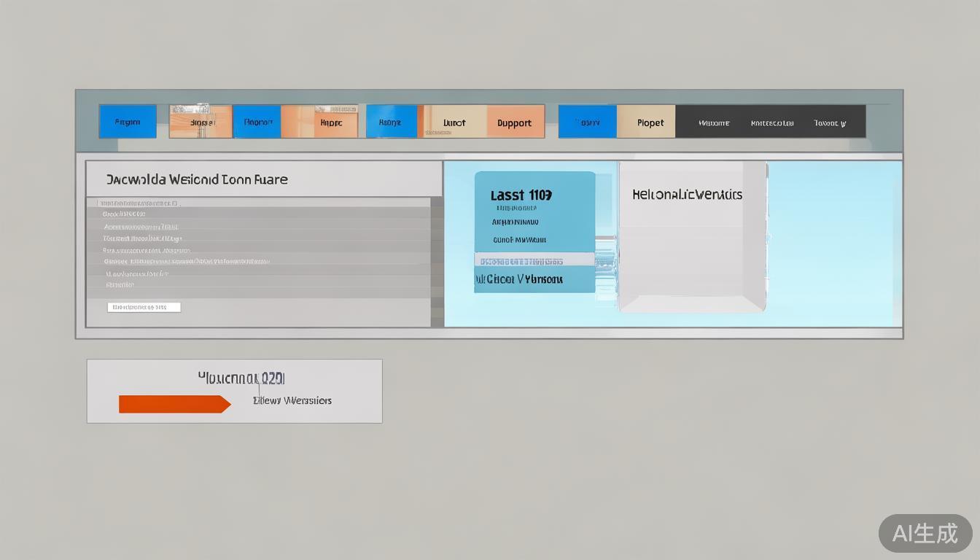Image resolution: width=980 pixels, height=560 pixels.
Task: Click the "Eifewy Wersiiers" link beside the arrow
Action: pyautogui.click(x=292, y=400)
